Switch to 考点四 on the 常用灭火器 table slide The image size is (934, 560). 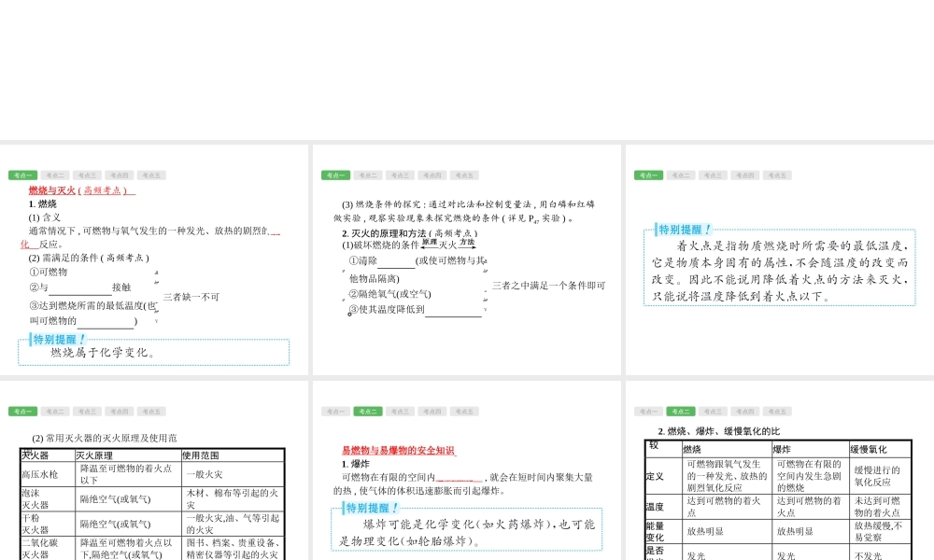point(120,412)
